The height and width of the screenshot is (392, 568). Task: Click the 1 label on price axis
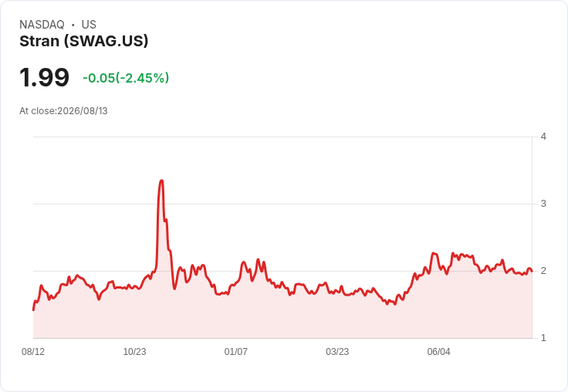click(543, 338)
